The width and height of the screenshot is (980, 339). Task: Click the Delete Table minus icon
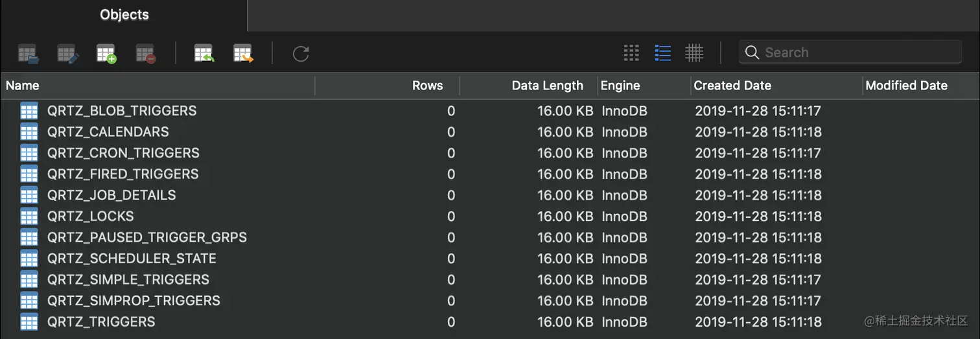(x=146, y=53)
